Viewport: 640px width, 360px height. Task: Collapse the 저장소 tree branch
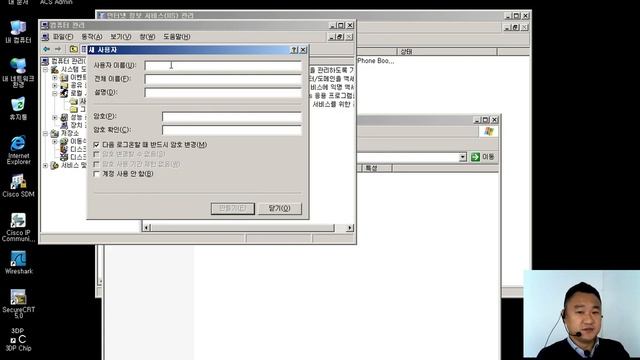coord(46,133)
